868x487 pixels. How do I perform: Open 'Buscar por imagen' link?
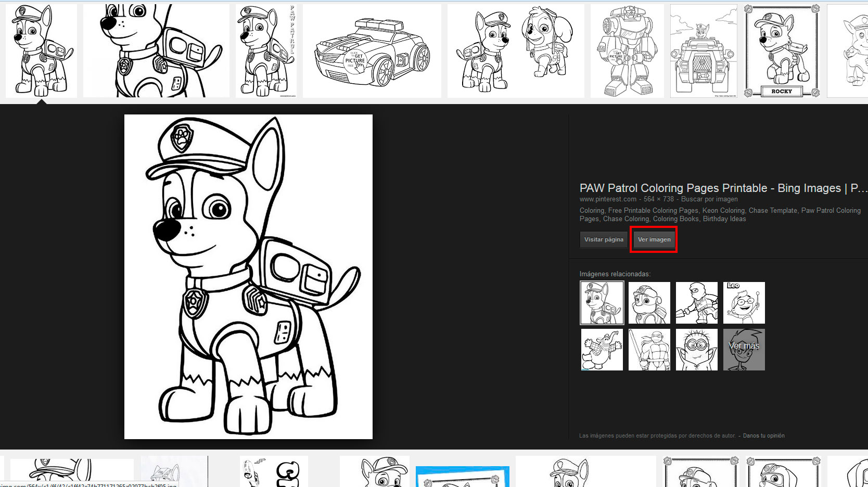point(709,199)
